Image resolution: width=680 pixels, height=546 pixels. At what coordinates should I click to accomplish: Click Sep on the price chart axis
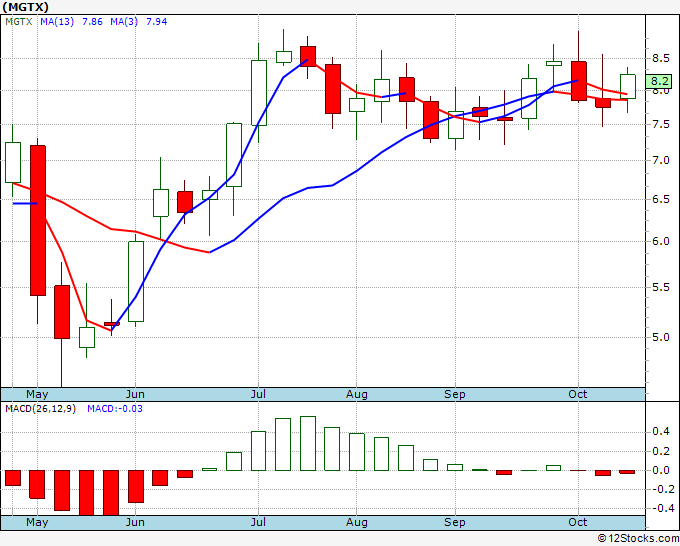pyautogui.click(x=454, y=394)
